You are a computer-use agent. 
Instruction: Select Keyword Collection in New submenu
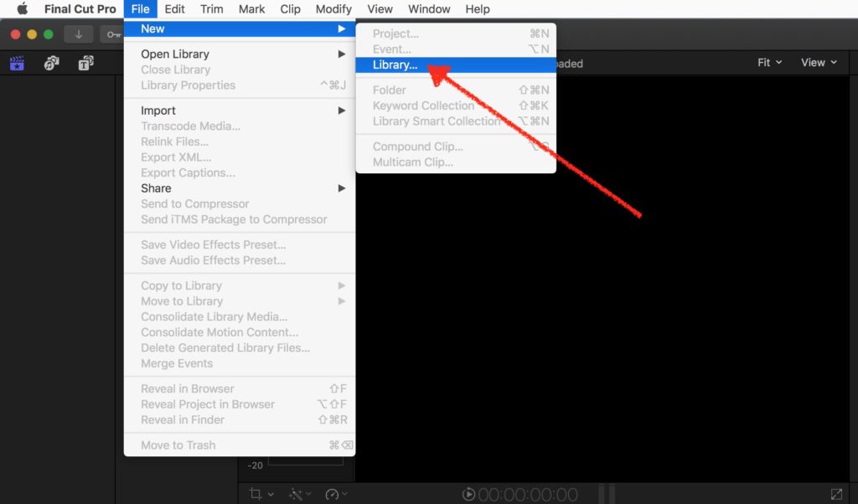coord(456,105)
